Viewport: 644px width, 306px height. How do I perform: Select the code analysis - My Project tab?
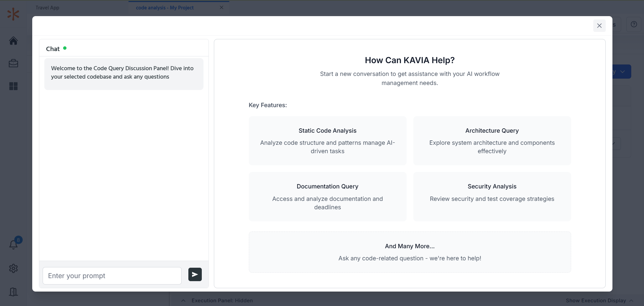pyautogui.click(x=165, y=8)
